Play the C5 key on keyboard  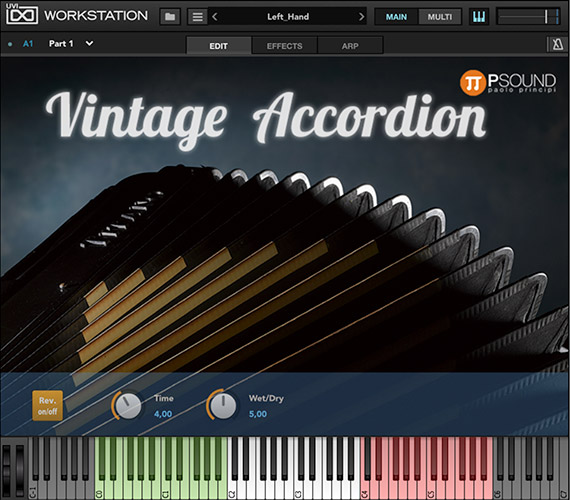coord(431,489)
